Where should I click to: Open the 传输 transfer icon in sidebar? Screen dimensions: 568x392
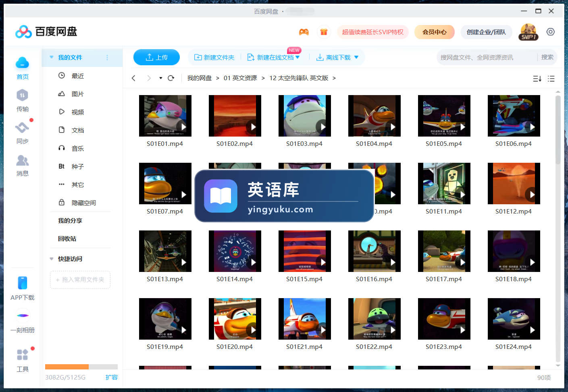coord(22,95)
